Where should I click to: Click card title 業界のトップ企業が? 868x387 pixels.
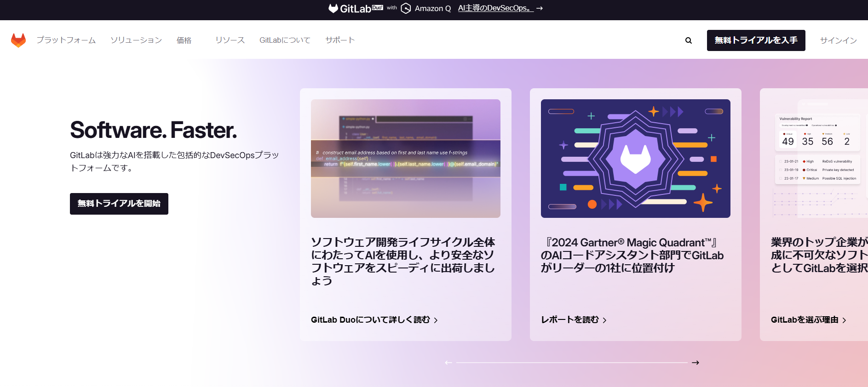[819, 255]
